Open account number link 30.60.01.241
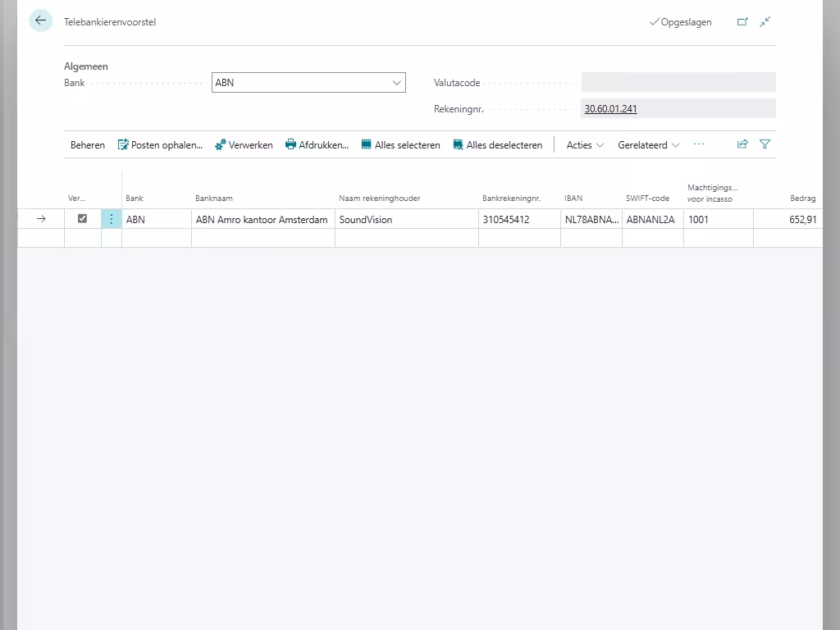The height and width of the screenshot is (630, 840). point(610,108)
